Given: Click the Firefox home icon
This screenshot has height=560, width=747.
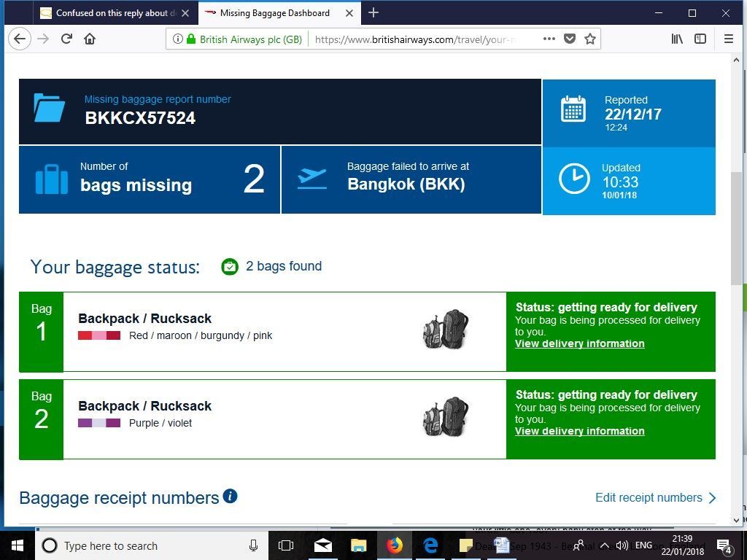Looking at the screenshot, I should [x=90, y=39].
